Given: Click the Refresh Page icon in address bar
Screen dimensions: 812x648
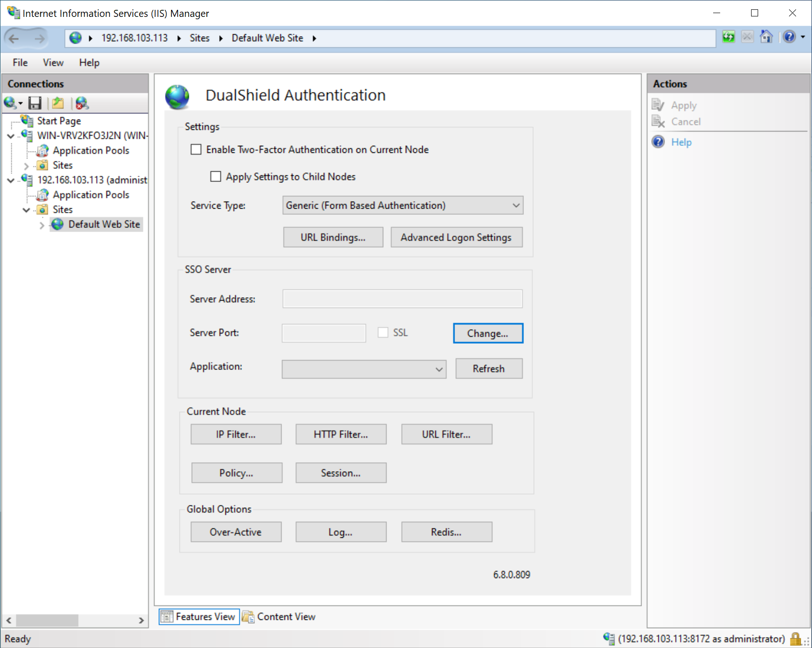Looking at the screenshot, I should pos(728,37).
